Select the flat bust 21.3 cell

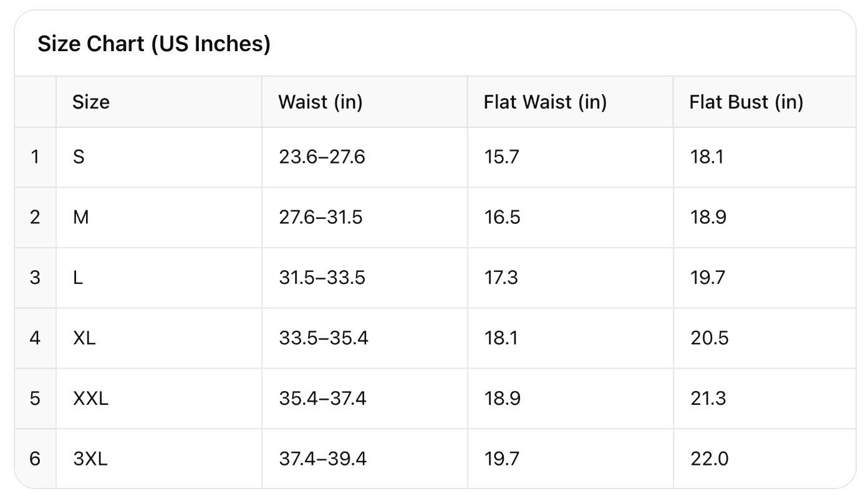[708, 398]
